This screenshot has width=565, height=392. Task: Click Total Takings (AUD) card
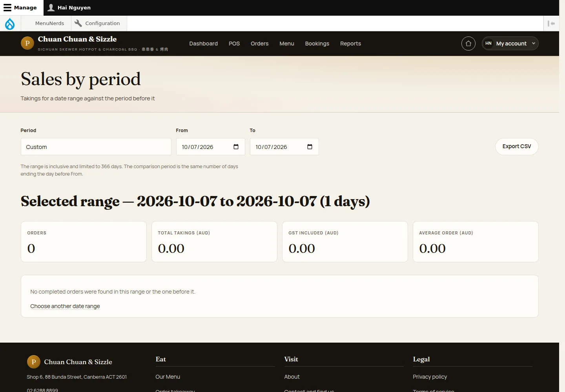coord(214,242)
